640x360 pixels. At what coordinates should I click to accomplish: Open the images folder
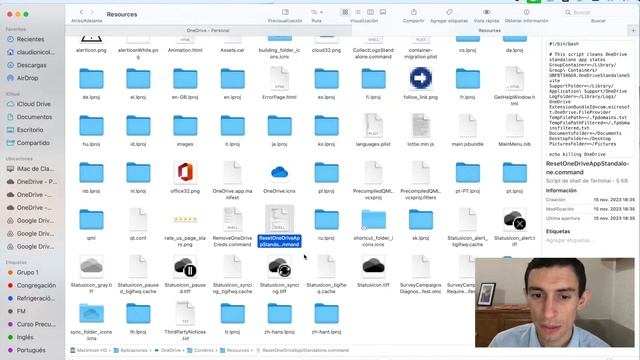(x=185, y=126)
